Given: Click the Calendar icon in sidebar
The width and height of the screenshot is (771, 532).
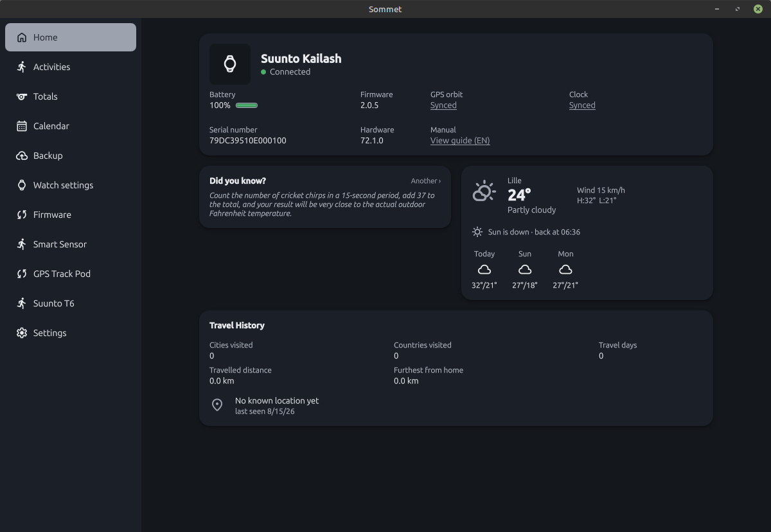Looking at the screenshot, I should [x=22, y=126].
